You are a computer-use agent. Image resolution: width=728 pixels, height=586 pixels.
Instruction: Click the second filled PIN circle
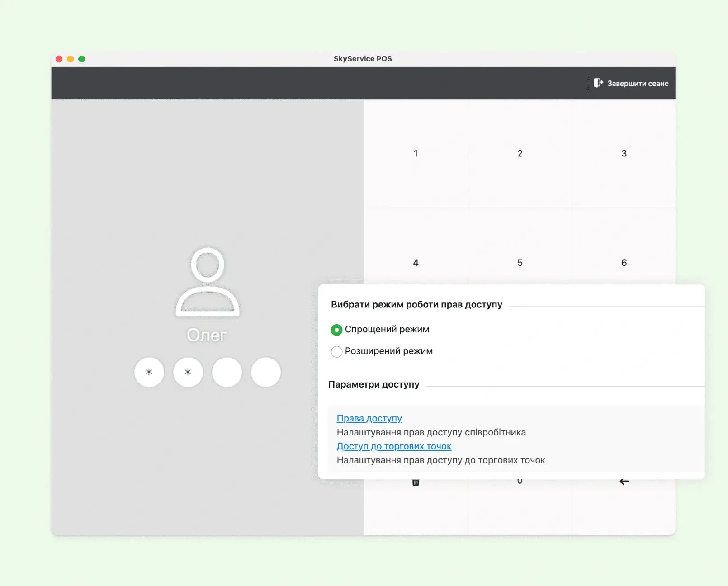click(188, 372)
